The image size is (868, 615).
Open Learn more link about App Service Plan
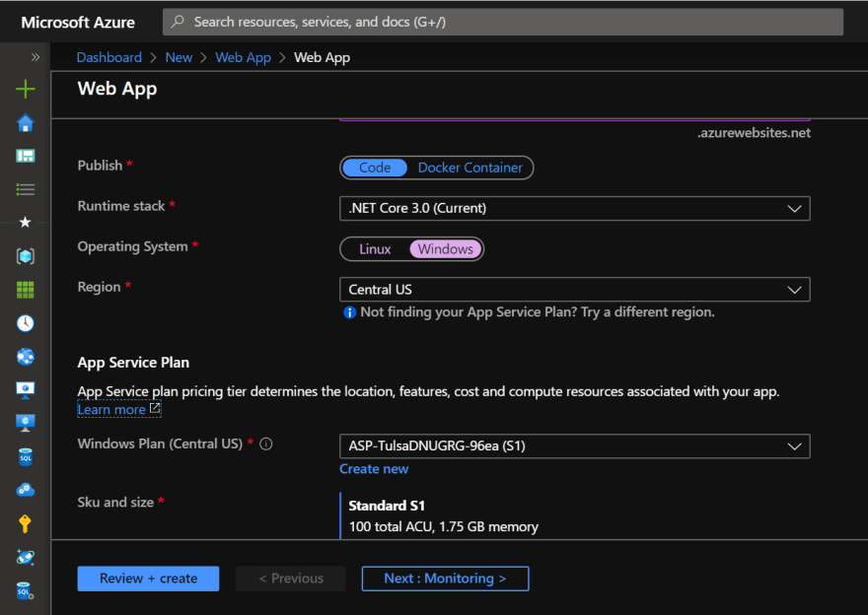click(x=111, y=410)
